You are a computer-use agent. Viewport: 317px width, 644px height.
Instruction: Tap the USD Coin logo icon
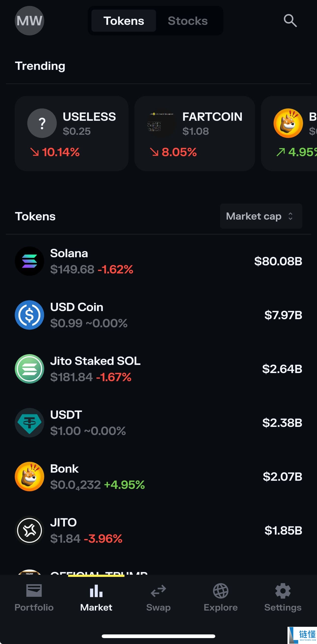(x=29, y=315)
